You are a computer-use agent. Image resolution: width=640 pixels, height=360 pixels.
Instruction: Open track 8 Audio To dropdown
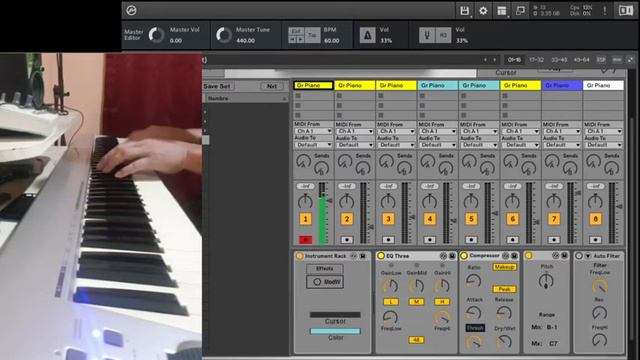click(603, 145)
